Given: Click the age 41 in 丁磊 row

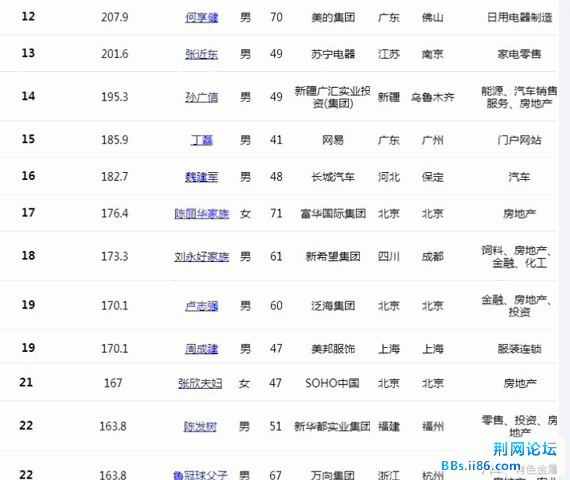Looking at the screenshot, I should coord(276,140).
